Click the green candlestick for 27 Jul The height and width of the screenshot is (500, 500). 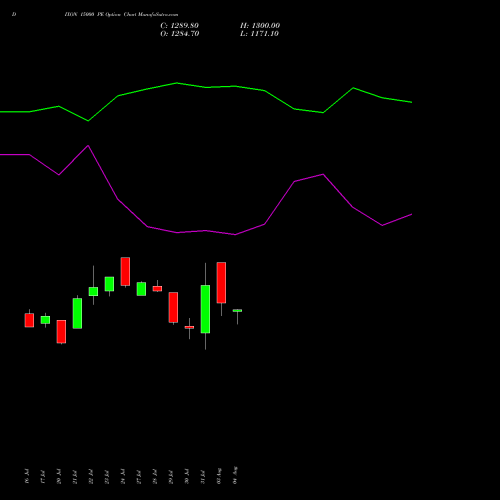pos(141,289)
